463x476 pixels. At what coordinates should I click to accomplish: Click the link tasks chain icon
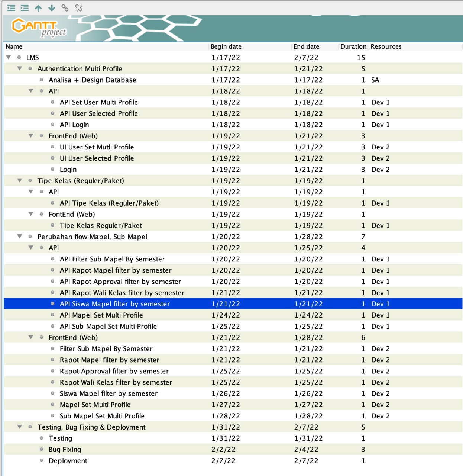pos(65,8)
